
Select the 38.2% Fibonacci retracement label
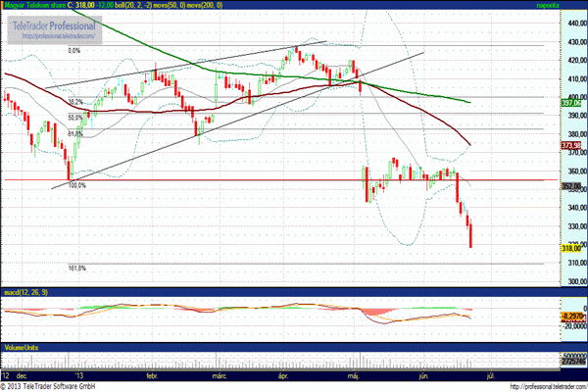pyautogui.click(x=75, y=101)
